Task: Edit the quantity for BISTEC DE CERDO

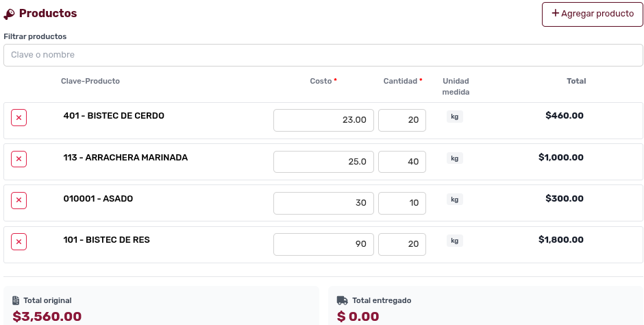Action: coord(402,120)
